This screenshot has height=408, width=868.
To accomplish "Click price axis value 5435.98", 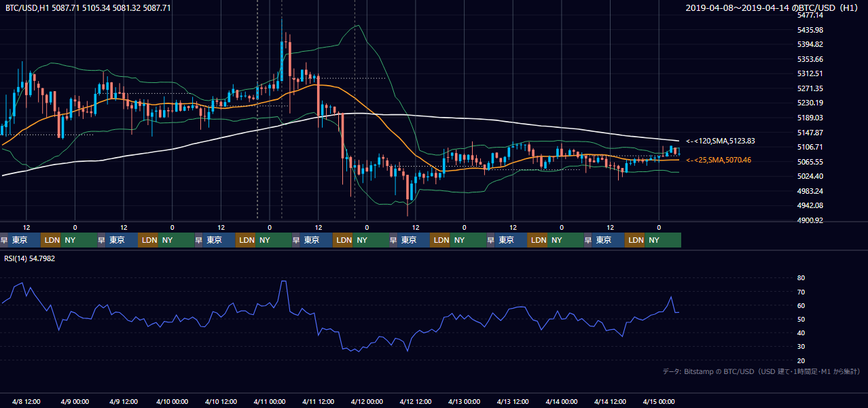I will [810, 30].
